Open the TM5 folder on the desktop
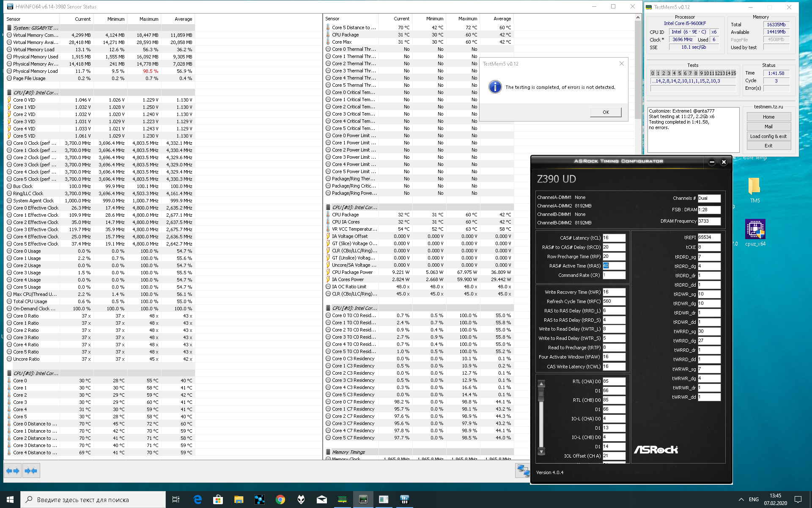The width and height of the screenshot is (812, 508). [754, 187]
